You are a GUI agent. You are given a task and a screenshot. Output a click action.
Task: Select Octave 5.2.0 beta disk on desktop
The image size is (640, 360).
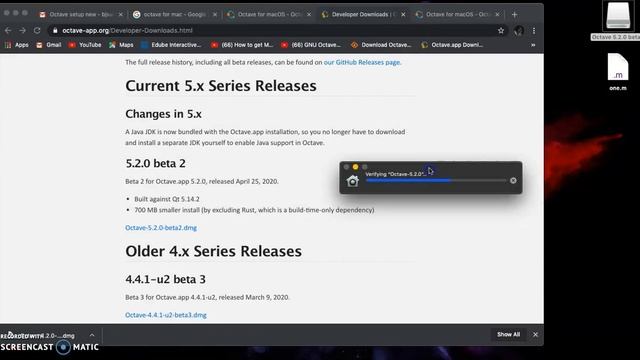coord(618,20)
